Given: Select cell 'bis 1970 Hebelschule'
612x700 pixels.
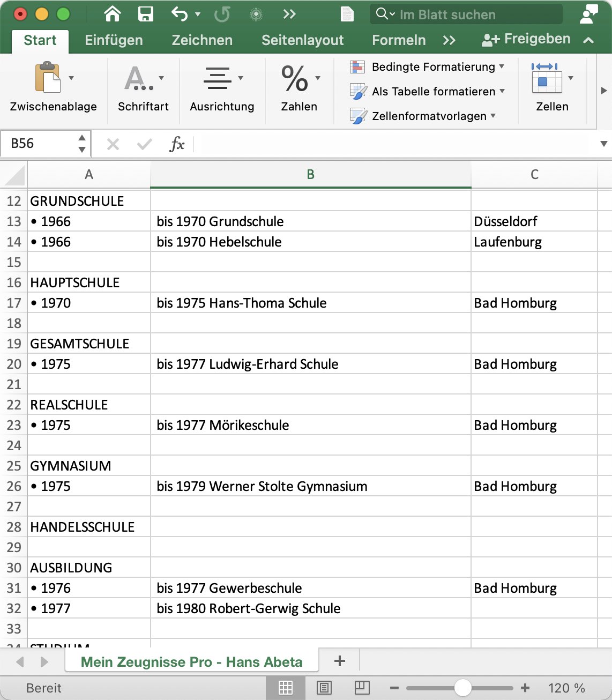Looking at the screenshot, I should pos(311,242).
